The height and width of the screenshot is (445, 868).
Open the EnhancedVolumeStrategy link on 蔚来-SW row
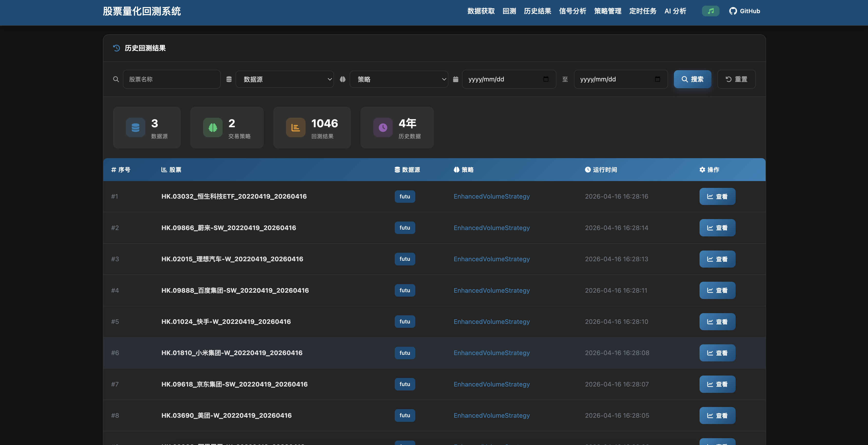pos(491,228)
